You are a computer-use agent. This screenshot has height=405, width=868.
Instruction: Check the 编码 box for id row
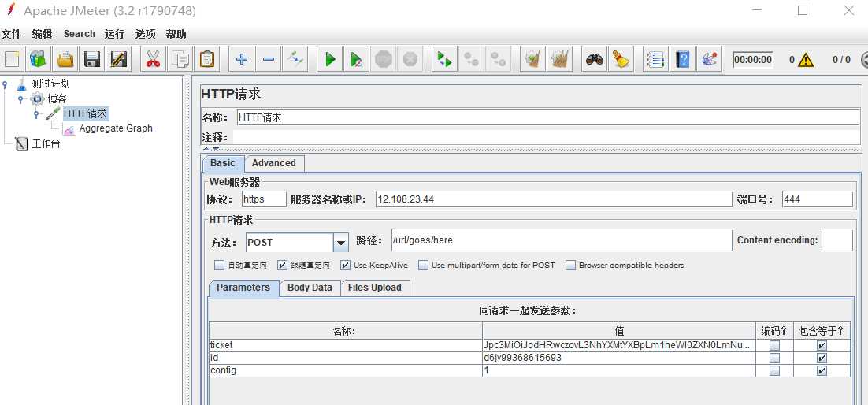pos(774,358)
